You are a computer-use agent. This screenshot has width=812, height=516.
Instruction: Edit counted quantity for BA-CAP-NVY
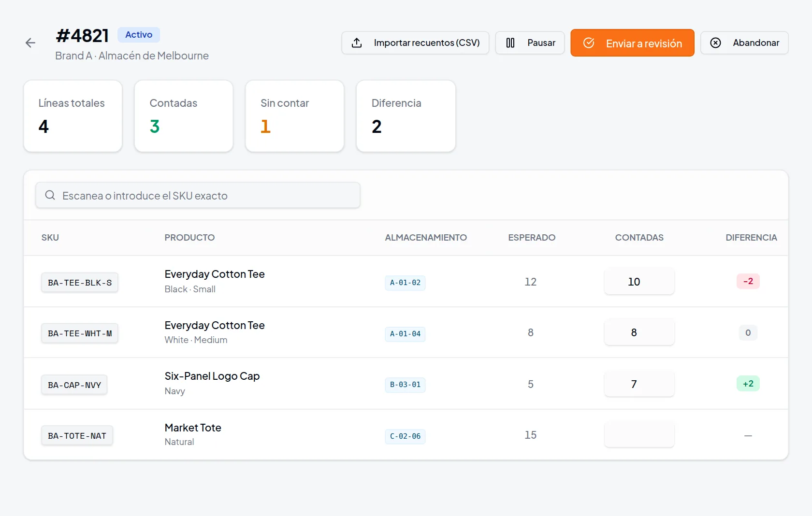639,384
